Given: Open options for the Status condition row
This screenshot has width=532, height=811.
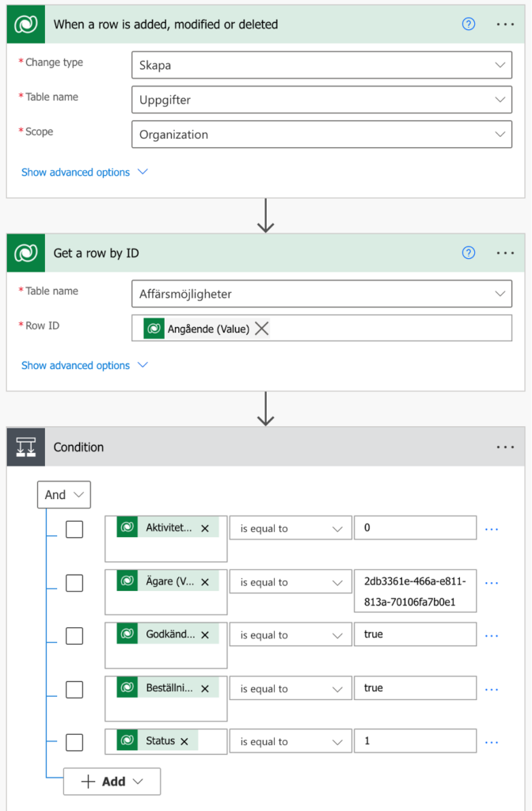Looking at the screenshot, I should 491,742.
